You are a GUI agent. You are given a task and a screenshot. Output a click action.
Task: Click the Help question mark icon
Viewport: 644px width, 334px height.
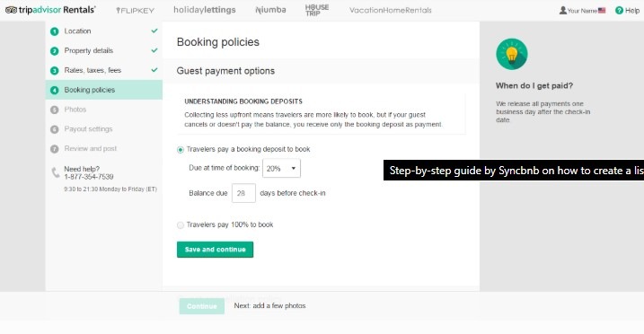coord(619,10)
